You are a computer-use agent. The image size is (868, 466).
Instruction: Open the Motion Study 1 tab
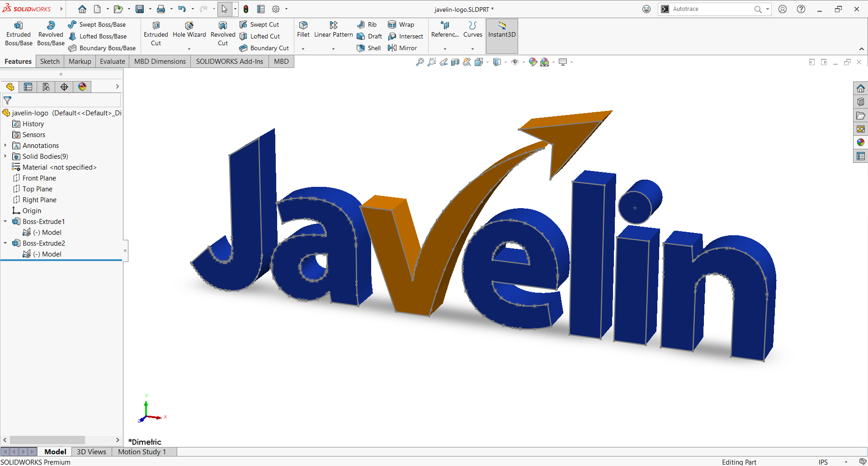coord(142,452)
